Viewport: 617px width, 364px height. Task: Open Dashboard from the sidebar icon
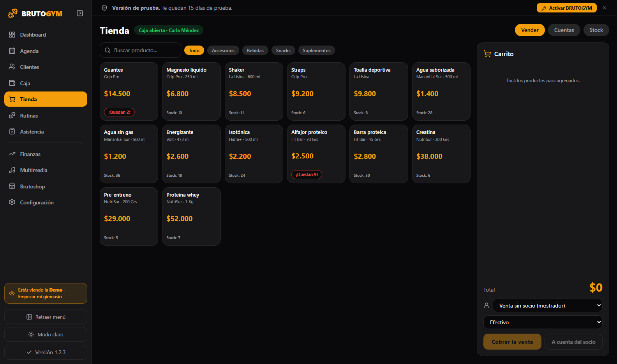click(12, 35)
